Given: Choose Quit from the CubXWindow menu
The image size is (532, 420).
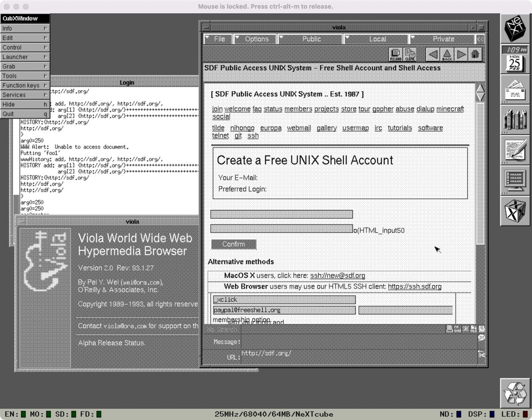Looking at the screenshot, I should click(25, 114).
